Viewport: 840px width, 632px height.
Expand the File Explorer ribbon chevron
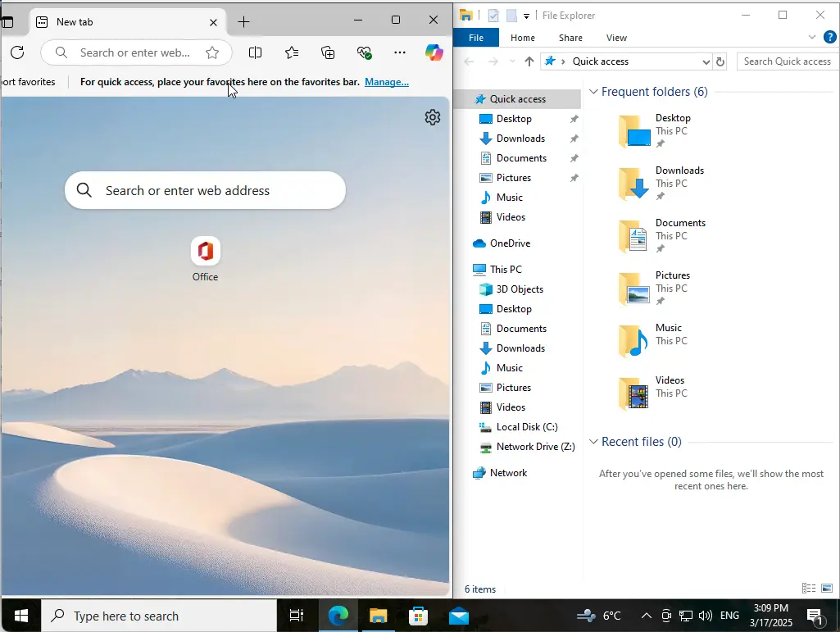[x=812, y=37]
